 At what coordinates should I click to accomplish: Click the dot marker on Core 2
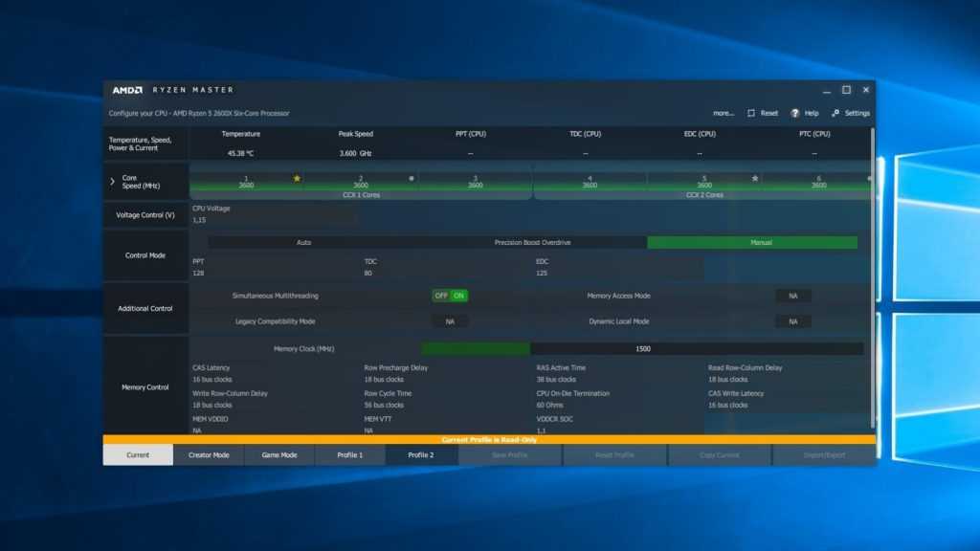click(x=412, y=178)
